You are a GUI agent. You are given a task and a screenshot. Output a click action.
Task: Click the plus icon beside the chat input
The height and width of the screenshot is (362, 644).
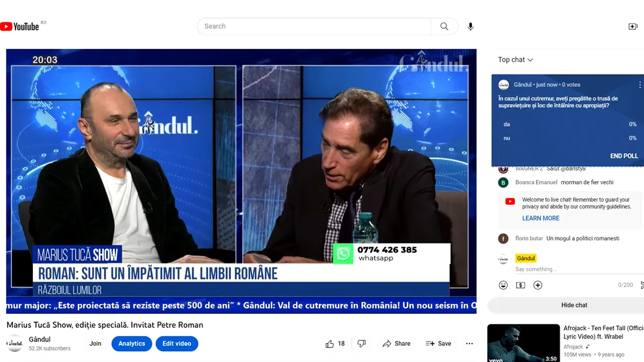(537, 285)
